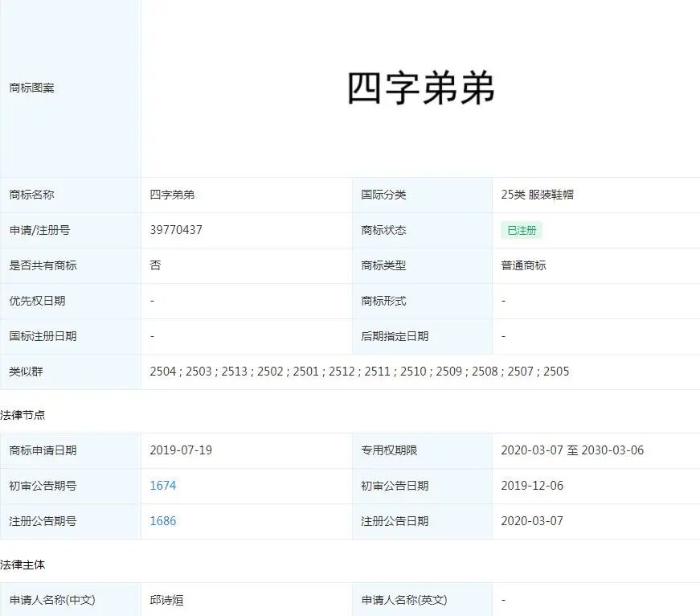Click registration number 39770437
This screenshot has width=700, height=616.
click(176, 231)
